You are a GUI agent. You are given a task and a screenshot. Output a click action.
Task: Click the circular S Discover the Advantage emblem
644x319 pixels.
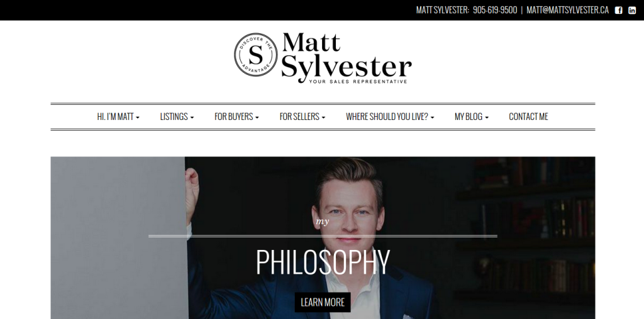coord(255,55)
